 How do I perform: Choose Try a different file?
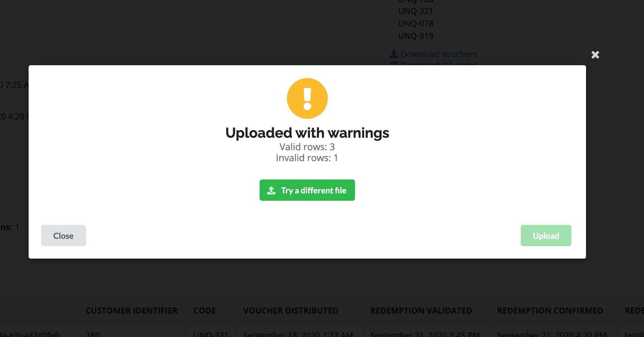[x=307, y=190]
